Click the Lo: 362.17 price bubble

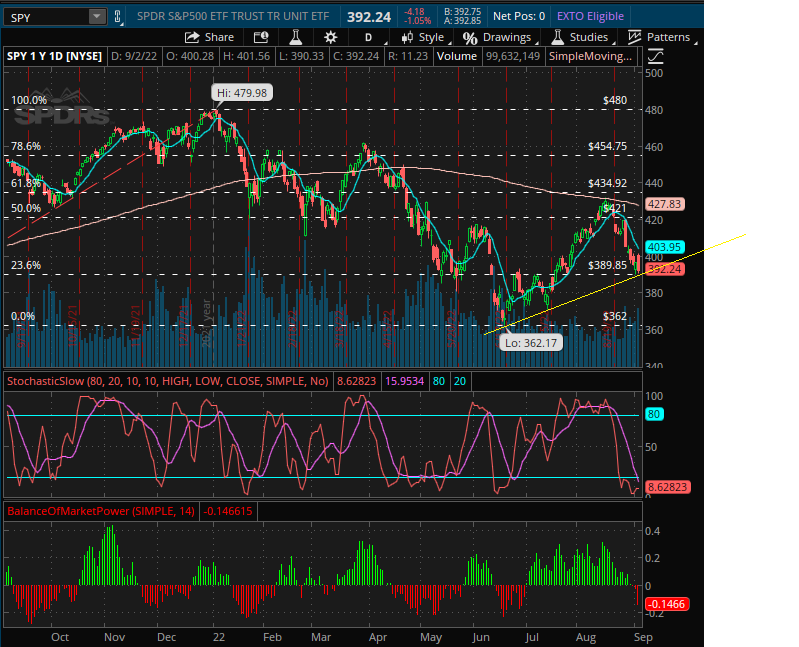[531, 342]
